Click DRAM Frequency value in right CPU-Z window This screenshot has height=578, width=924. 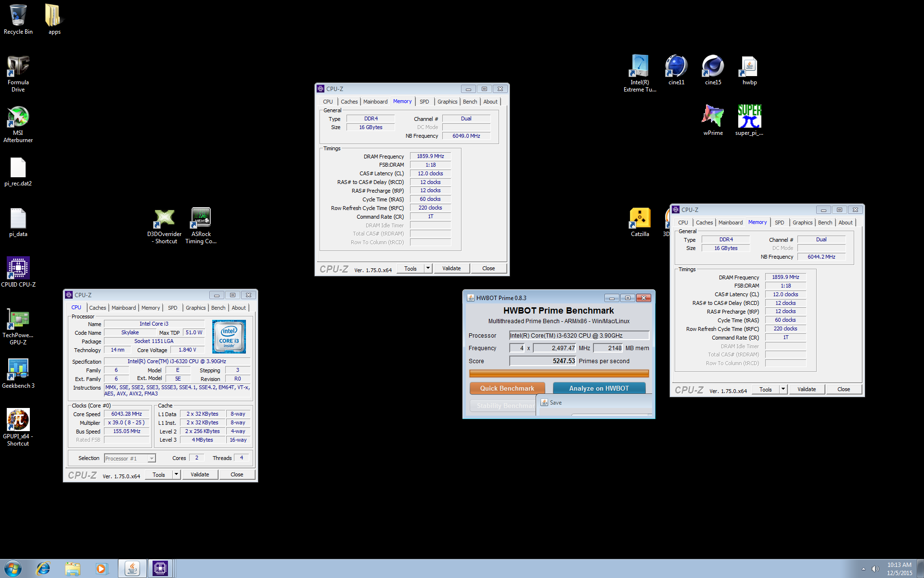point(785,277)
